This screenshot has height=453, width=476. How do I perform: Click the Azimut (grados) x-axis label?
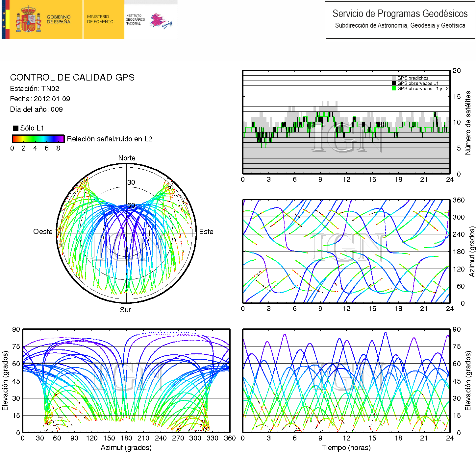[x=126, y=448]
